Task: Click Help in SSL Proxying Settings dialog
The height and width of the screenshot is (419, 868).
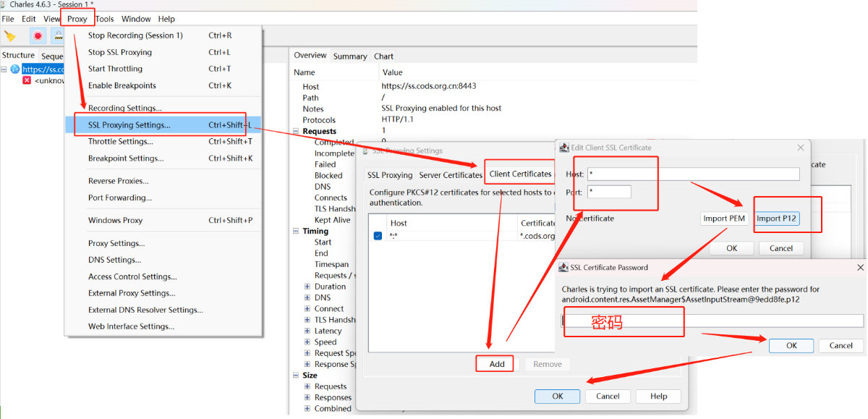Action: pyautogui.click(x=658, y=396)
